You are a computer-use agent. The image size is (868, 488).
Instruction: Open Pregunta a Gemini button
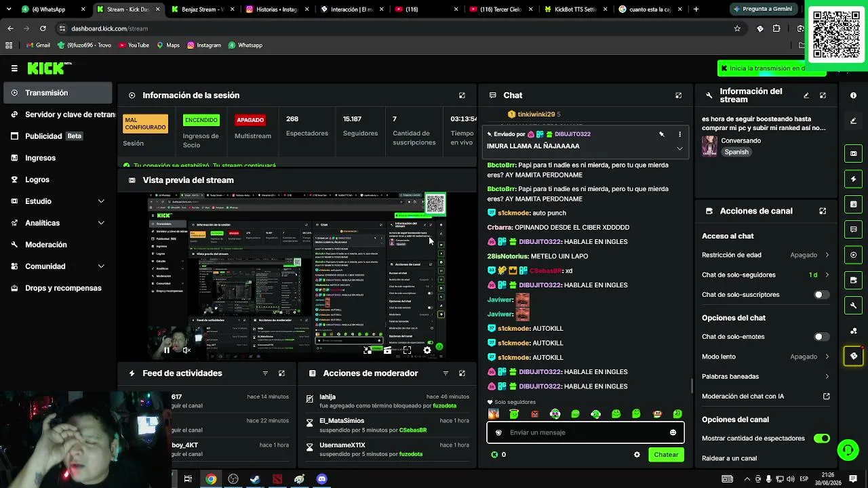point(762,9)
